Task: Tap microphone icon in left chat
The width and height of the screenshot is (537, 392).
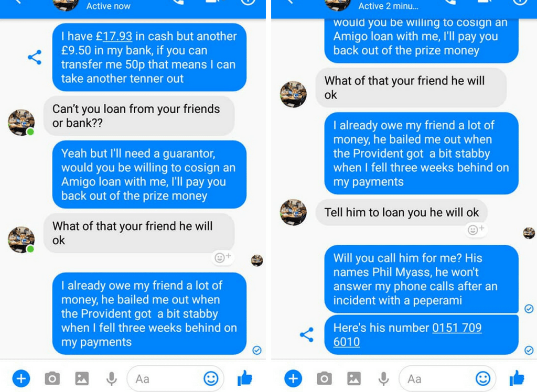Action: [x=112, y=379]
